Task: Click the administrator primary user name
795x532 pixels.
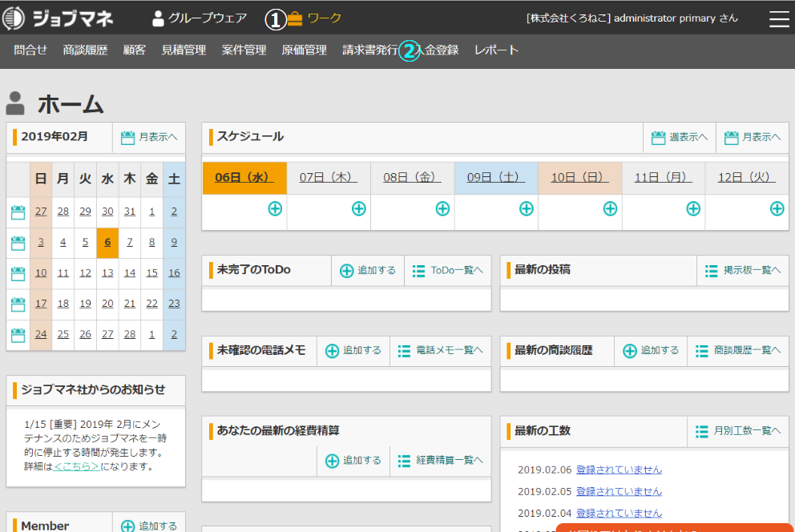Action: coord(664,18)
